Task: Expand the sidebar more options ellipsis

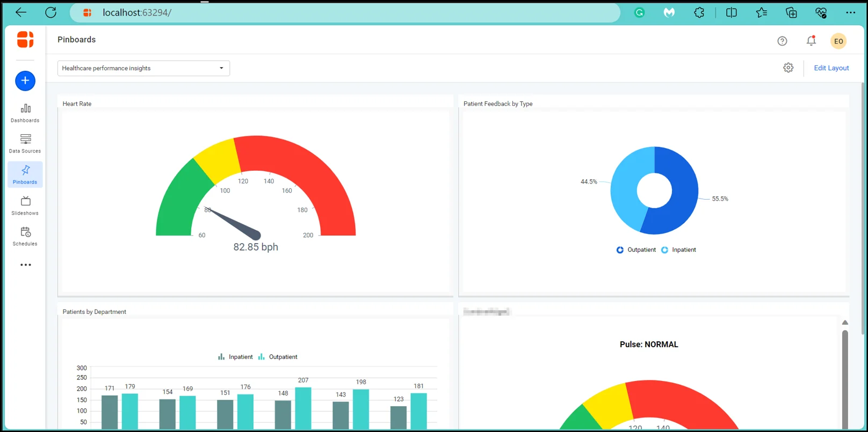Action: [x=25, y=265]
